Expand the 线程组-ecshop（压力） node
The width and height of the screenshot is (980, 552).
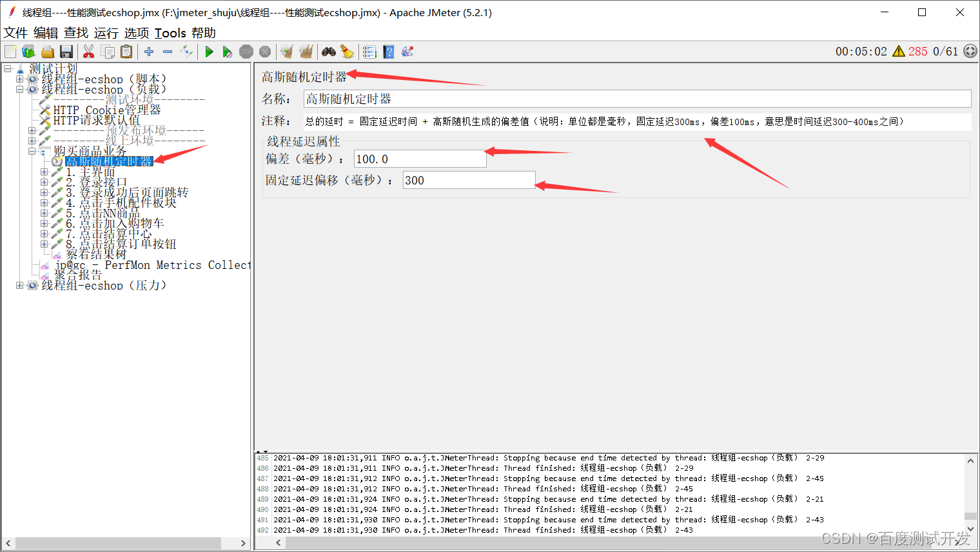pos(19,285)
